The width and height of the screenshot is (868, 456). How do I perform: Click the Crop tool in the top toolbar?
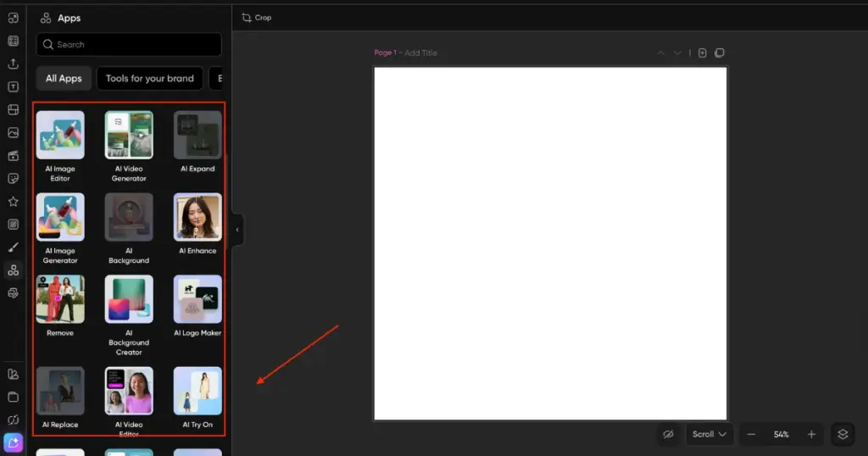pyautogui.click(x=256, y=18)
